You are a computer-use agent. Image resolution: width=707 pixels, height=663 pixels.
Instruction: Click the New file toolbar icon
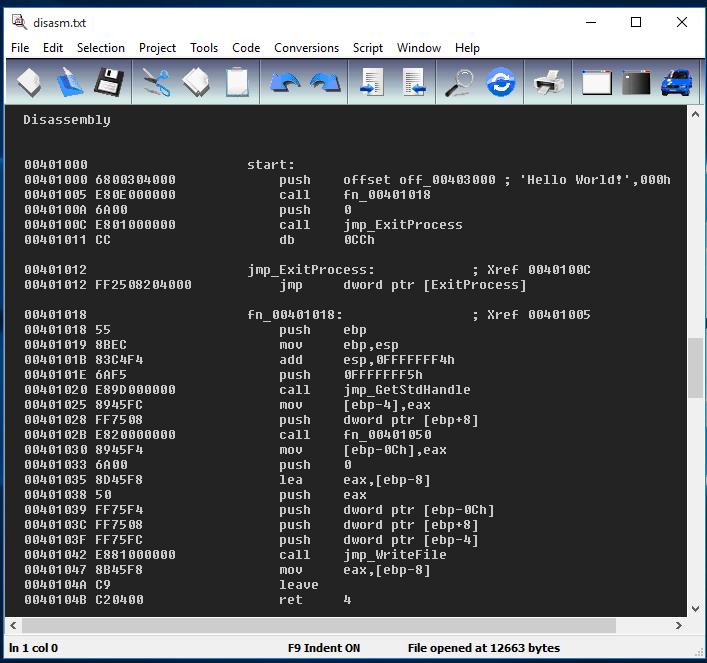29,83
